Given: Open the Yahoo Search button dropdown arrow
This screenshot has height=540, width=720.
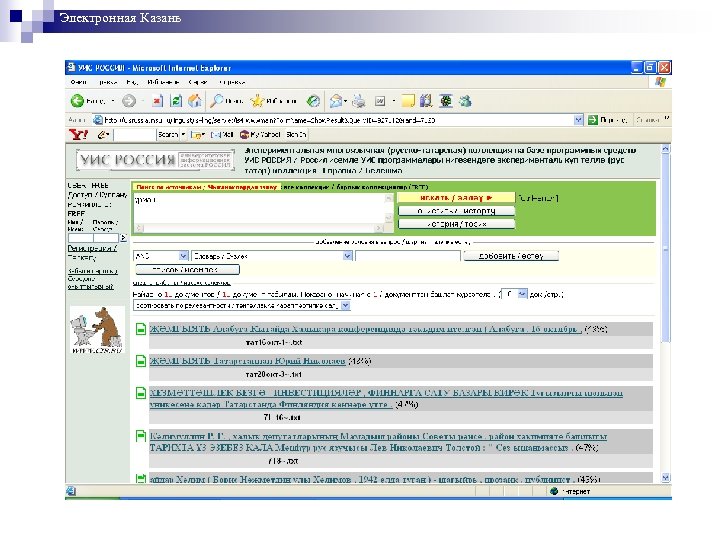Looking at the screenshot, I should [x=183, y=135].
